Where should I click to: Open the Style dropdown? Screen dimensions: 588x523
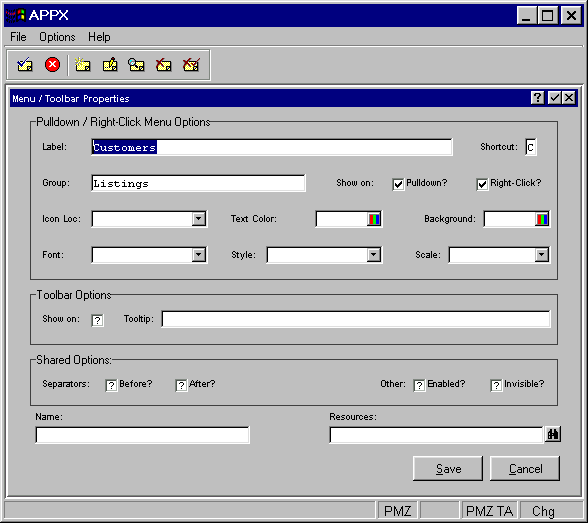374,255
